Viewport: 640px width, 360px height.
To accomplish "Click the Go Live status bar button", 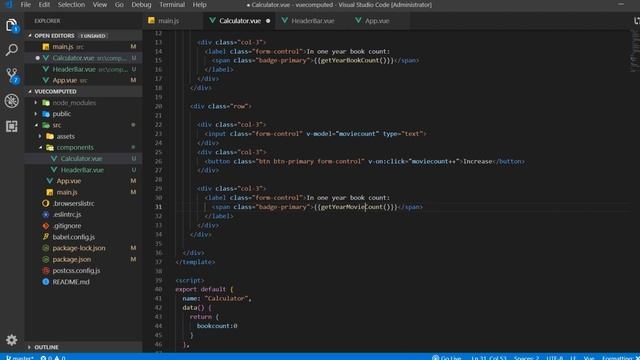I will pyautogui.click(x=447, y=358).
